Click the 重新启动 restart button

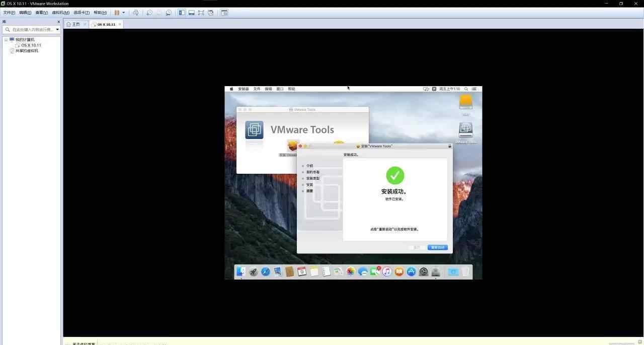point(437,247)
